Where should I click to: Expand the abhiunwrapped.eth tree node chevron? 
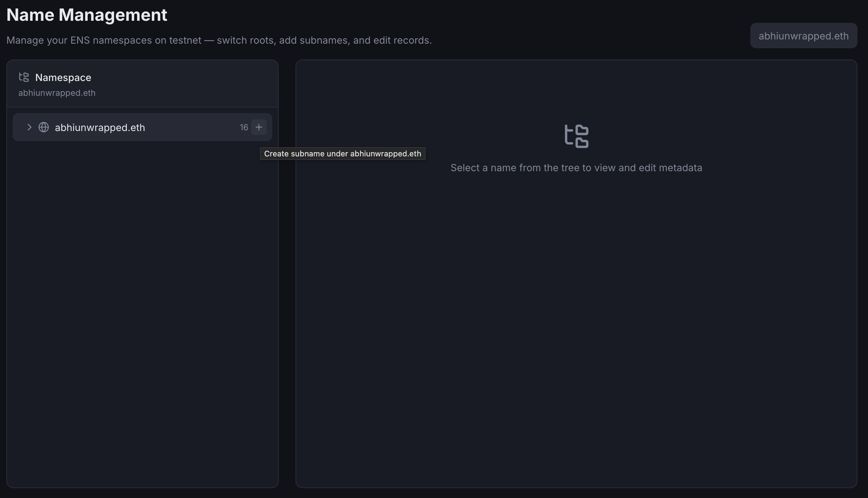point(29,127)
